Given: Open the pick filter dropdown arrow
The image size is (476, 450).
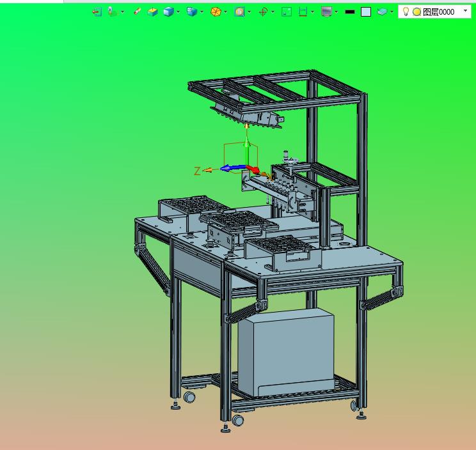Looking at the screenshot, I should pos(123,12).
